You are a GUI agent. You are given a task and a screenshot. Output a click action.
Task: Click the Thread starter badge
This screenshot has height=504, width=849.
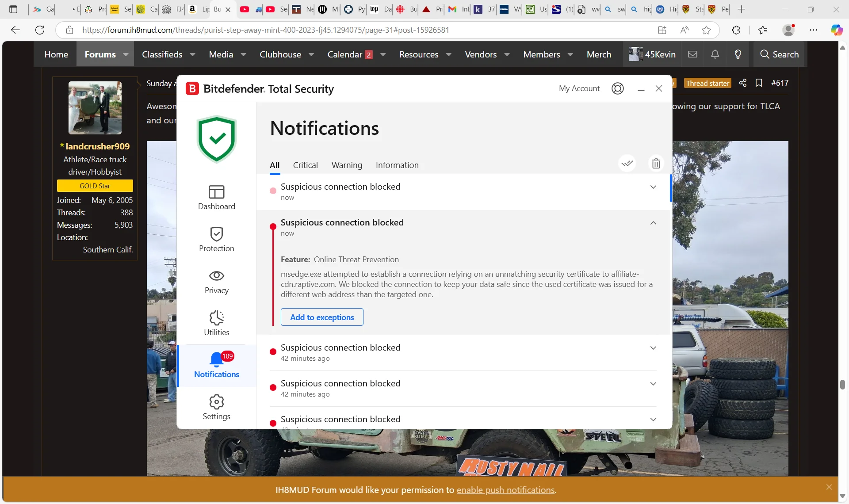(x=707, y=83)
